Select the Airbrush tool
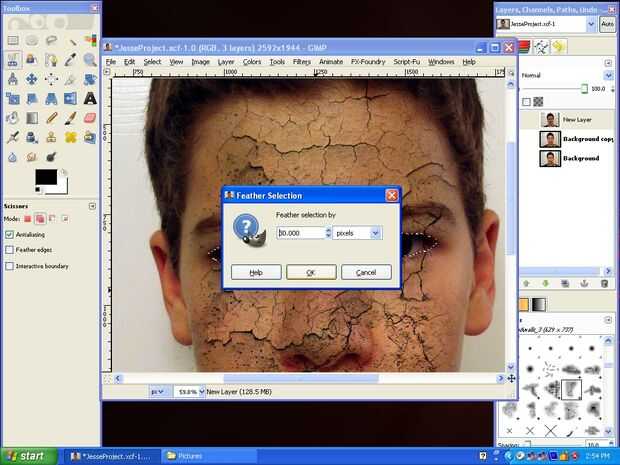620x465 pixels. point(13,137)
